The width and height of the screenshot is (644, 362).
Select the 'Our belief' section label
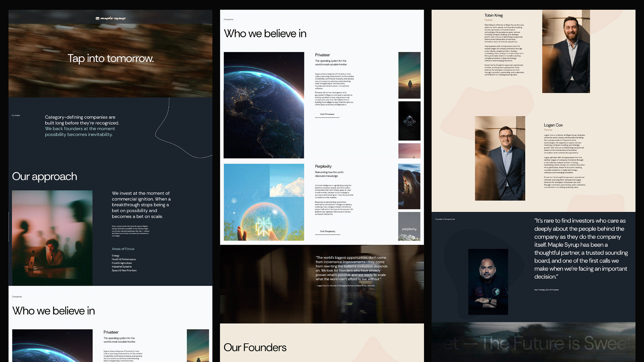tap(16, 116)
